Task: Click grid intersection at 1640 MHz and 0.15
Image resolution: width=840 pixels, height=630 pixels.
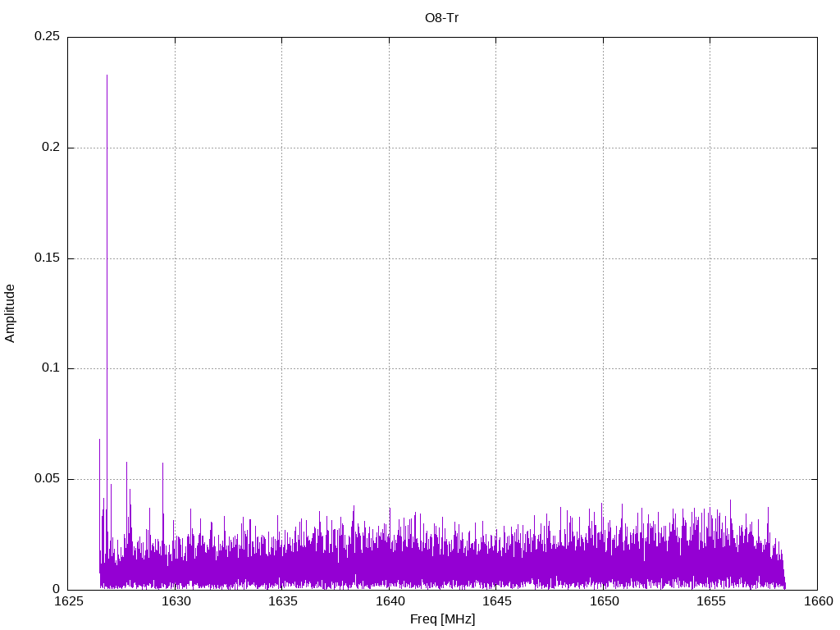Action: (389, 258)
